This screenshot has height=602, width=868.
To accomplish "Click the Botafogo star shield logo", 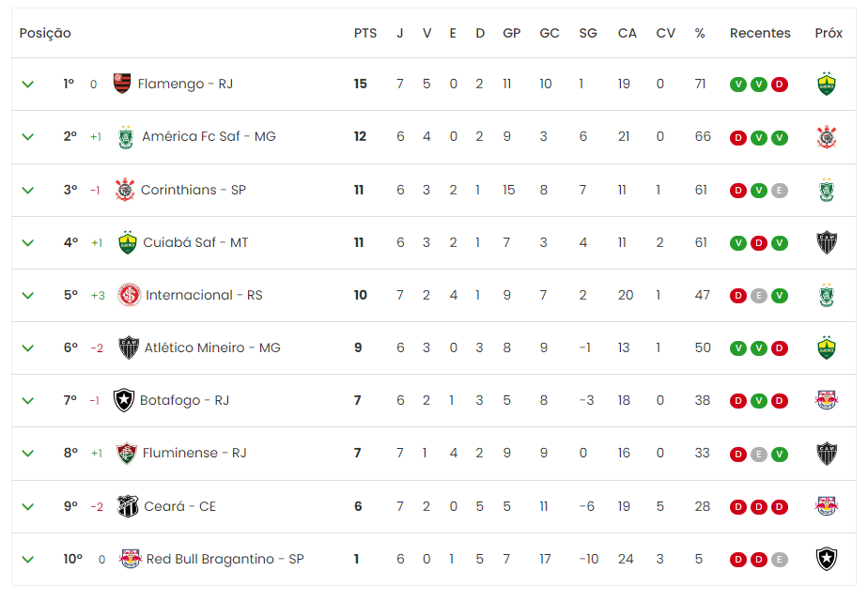I will [x=123, y=400].
